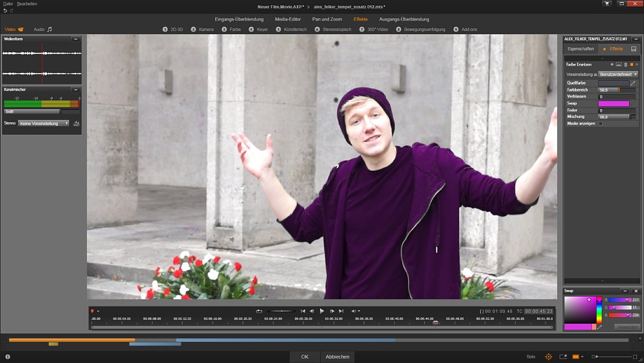The width and height of the screenshot is (644, 363).
Task: Click the Abbrechen button
Action: click(x=337, y=357)
